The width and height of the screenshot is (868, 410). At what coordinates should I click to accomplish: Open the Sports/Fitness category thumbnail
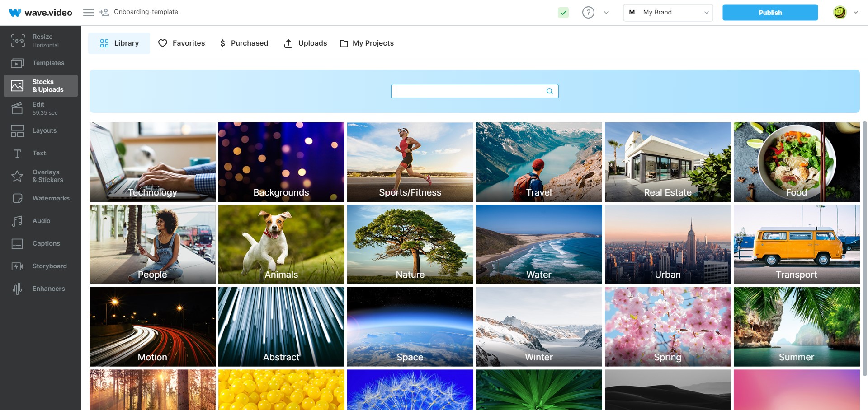coord(410,162)
